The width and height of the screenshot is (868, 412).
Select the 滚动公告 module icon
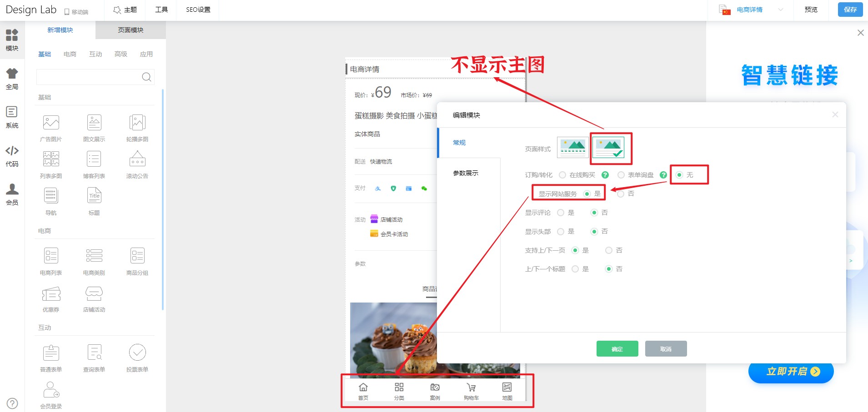click(137, 159)
